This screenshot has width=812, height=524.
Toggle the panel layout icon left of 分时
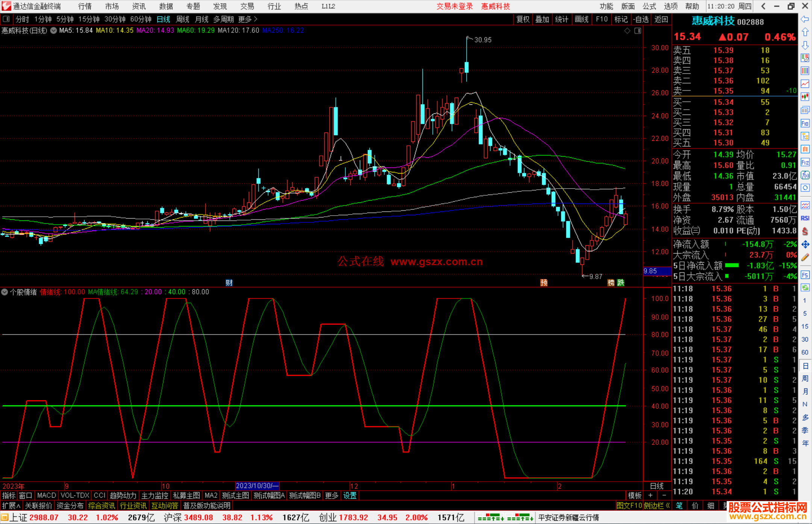pyautogui.click(x=6, y=19)
